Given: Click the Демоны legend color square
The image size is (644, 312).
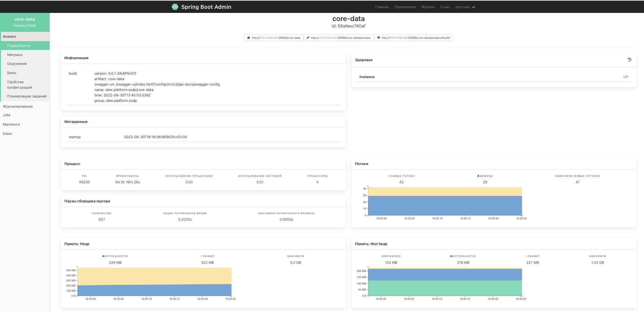Looking at the screenshot, I should [478, 176].
